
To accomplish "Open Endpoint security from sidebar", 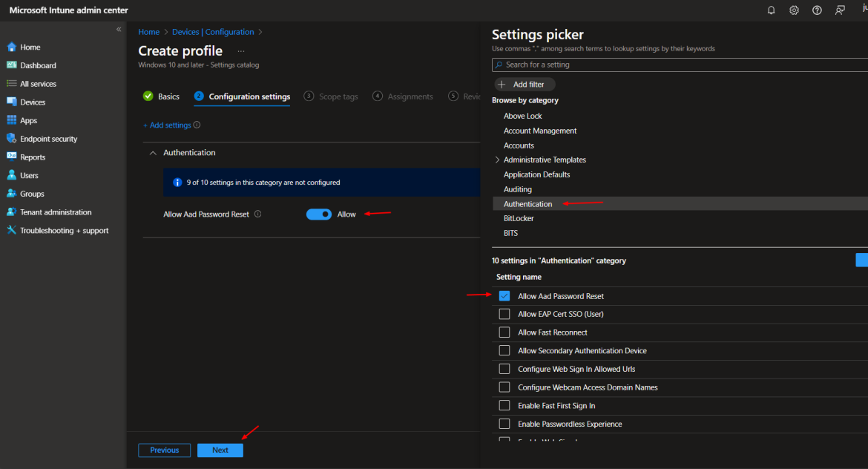I will [x=48, y=139].
